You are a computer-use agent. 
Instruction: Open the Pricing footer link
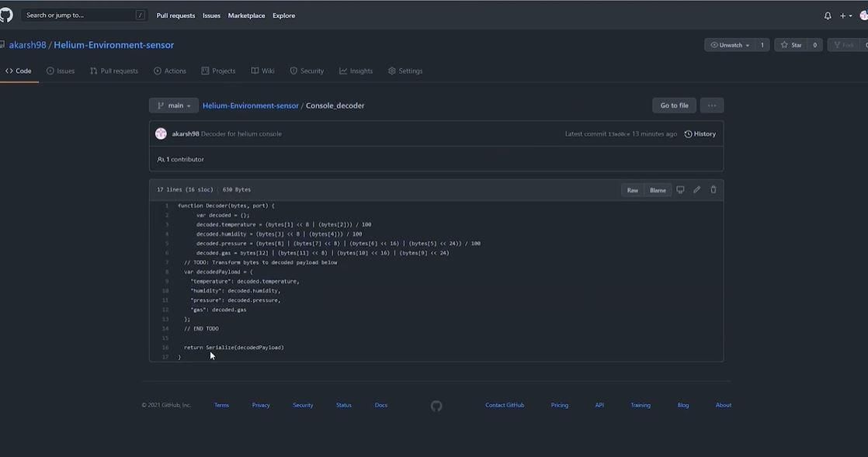559,405
